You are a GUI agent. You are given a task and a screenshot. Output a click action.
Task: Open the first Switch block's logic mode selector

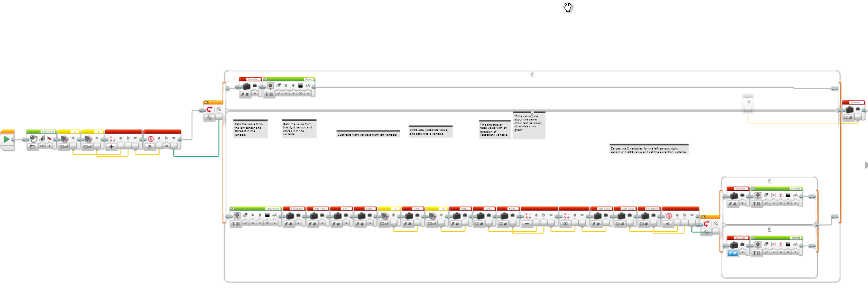209,118
